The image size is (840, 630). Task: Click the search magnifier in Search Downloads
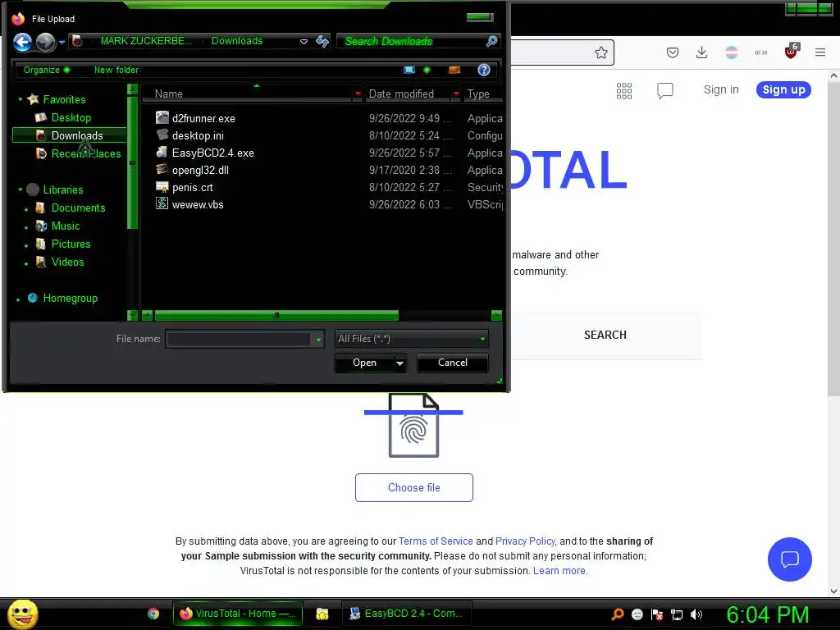pos(491,41)
